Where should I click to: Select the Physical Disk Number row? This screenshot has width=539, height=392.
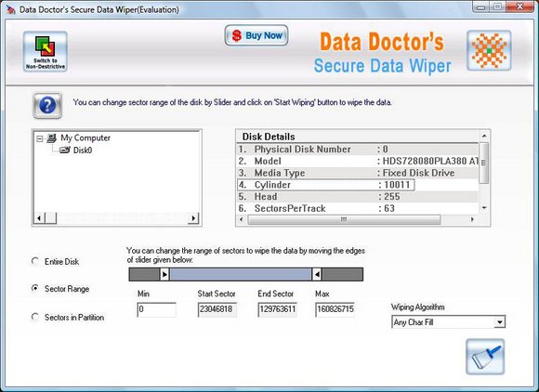click(x=358, y=150)
